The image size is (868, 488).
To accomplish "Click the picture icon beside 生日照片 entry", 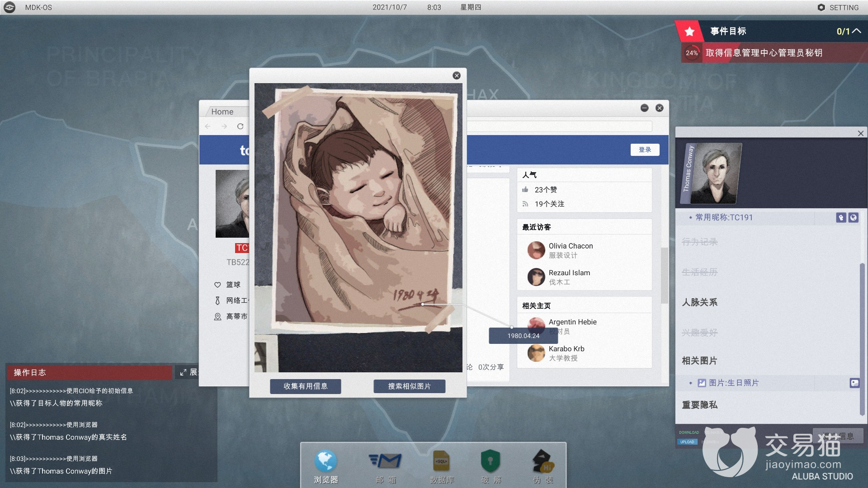I will pyautogui.click(x=854, y=383).
